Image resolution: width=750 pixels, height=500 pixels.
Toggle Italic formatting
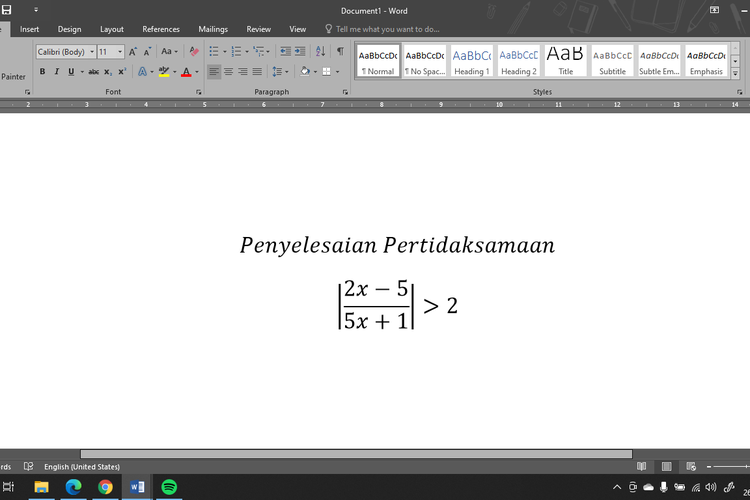[x=56, y=72]
